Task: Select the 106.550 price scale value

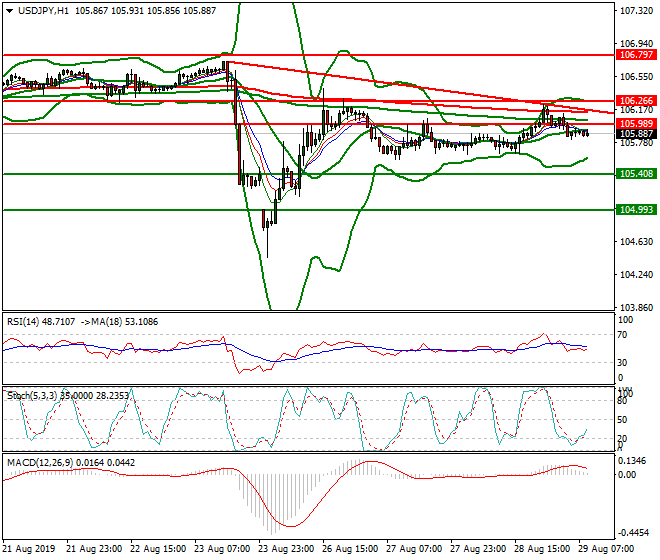Action: point(636,77)
